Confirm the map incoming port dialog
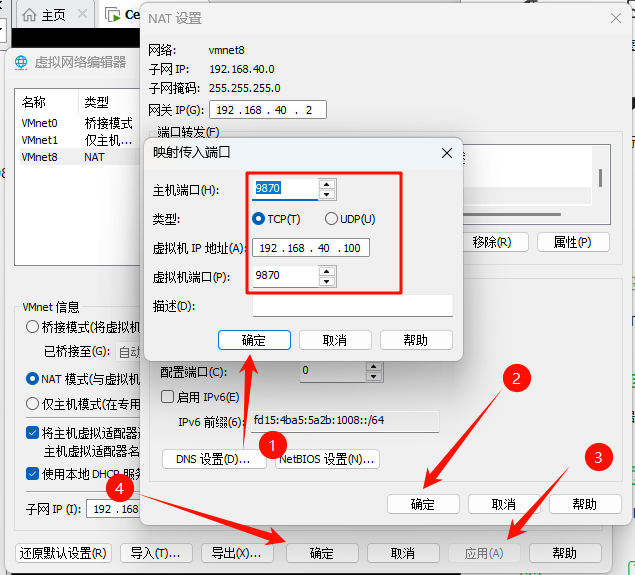The image size is (635, 575). coord(254,340)
